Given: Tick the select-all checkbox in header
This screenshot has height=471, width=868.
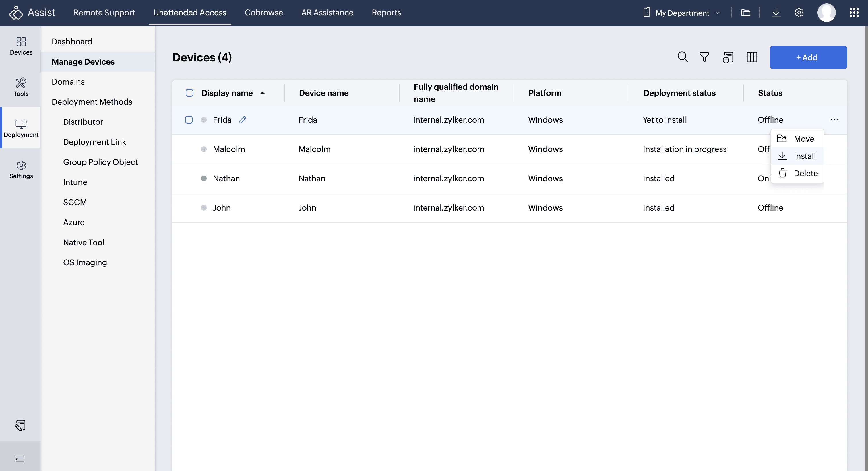Looking at the screenshot, I should (x=189, y=93).
